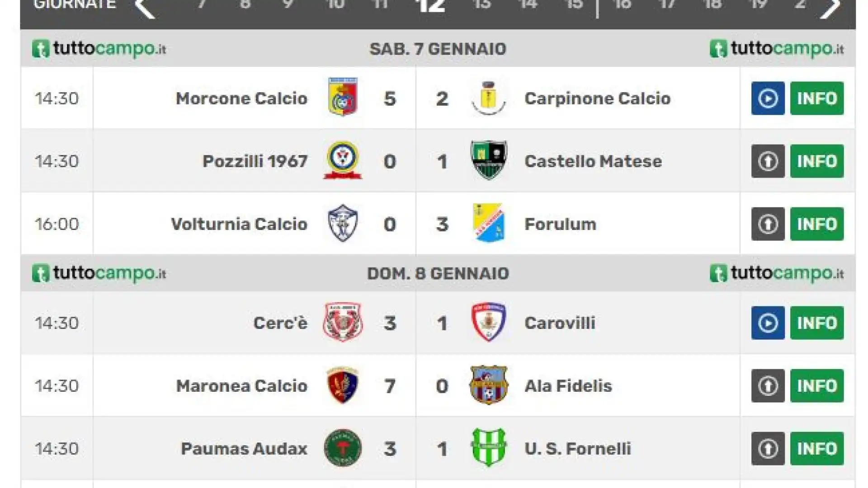
Task: Click Forulum team logo
Action: click(x=488, y=223)
